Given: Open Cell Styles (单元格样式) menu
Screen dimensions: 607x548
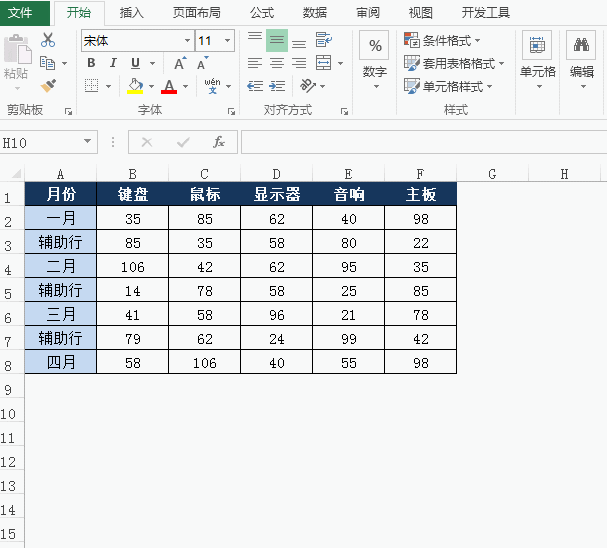Looking at the screenshot, I should 448,86.
